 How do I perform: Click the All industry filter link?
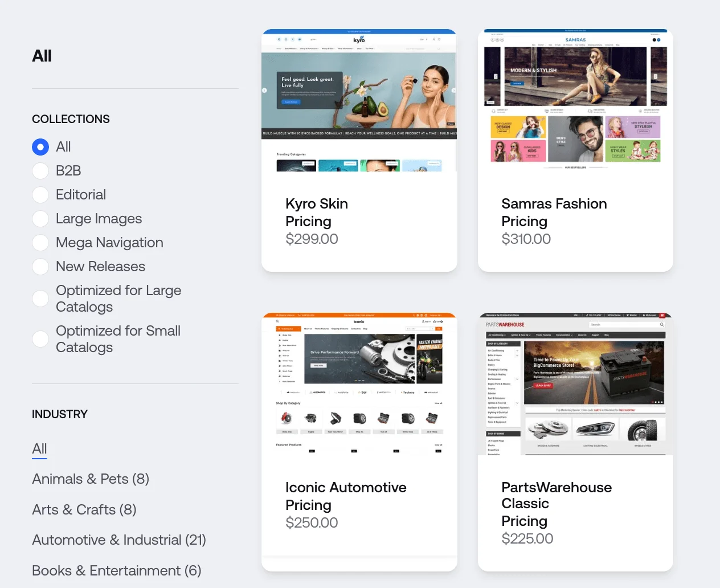[x=39, y=449]
